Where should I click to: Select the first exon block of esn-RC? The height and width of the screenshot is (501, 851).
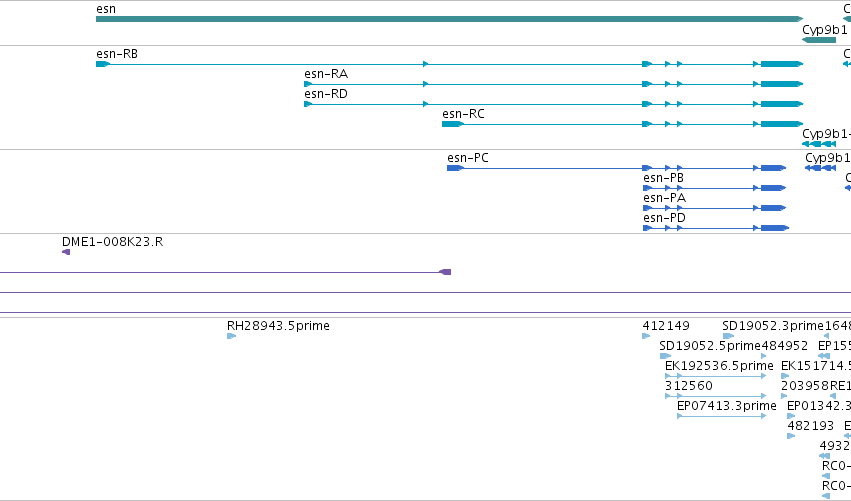click(x=453, y=124)
